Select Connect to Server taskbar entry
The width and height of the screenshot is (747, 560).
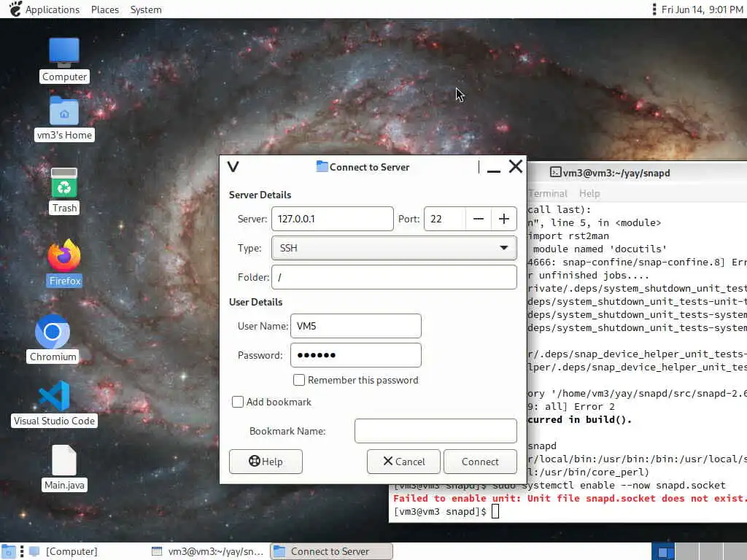(332, 551)
